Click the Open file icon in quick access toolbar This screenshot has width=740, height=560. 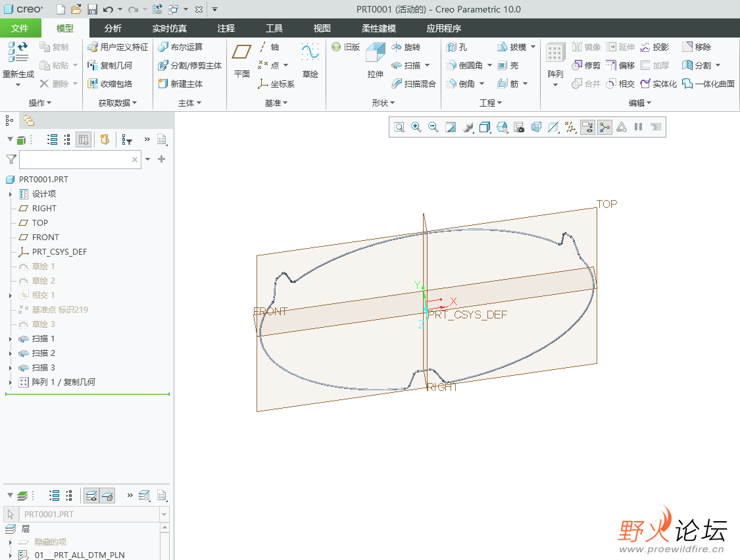tap(76, 9)
